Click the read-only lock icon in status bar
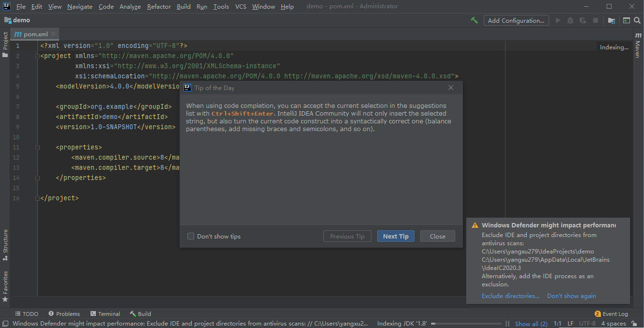This screenshot has width=644, height=328. coord(634,324)
